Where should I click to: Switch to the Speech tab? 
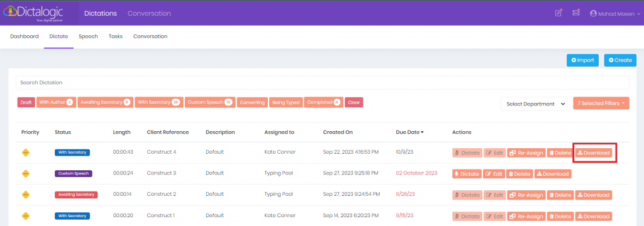coord(88,36)
